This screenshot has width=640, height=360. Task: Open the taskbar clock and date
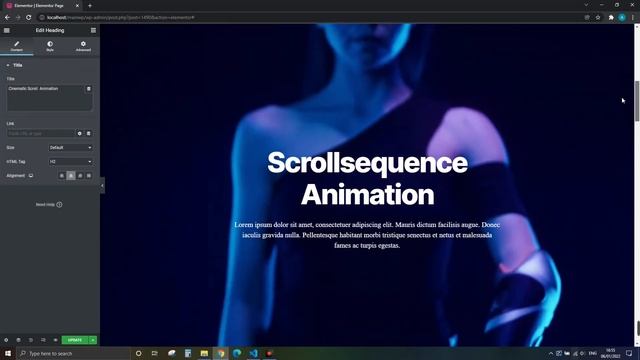click(611, 353)
